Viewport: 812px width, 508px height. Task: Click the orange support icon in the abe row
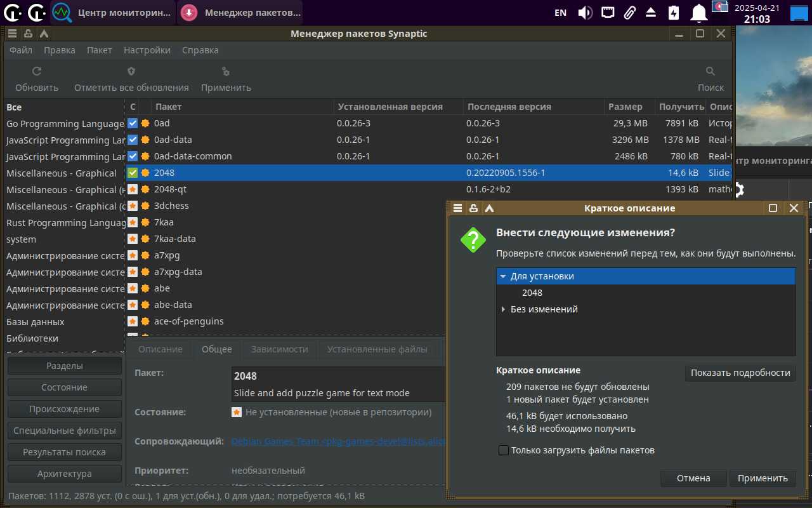145,288
